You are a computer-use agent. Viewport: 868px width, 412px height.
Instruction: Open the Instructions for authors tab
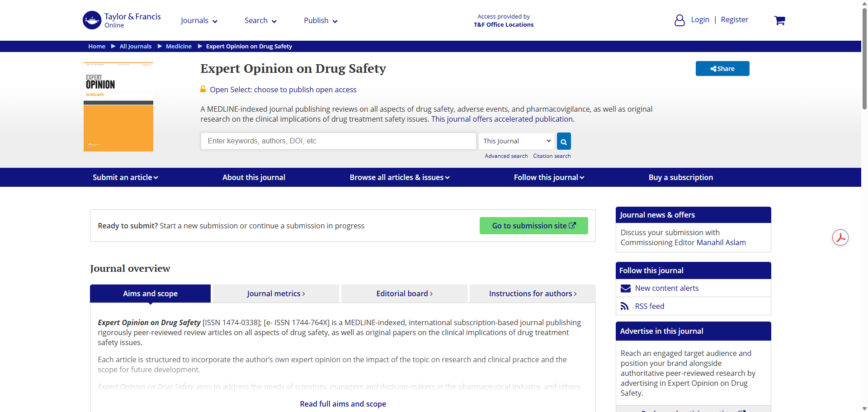[533, 294]
